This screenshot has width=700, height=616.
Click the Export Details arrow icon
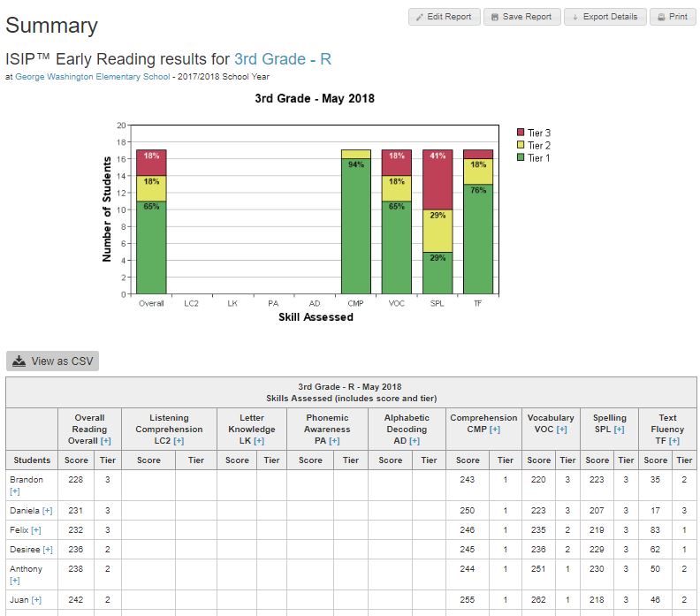click(x=574, y=17)
